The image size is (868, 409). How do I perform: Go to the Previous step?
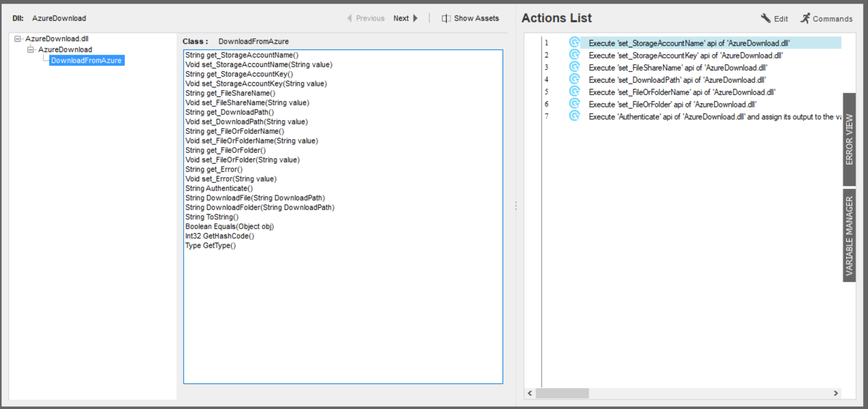366,18
